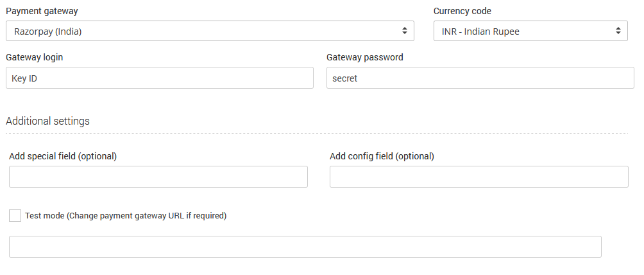This screenshot has width=644, height=275.
Task: Open the Payment gateway dropdown
Action: [x=210, y=31]
